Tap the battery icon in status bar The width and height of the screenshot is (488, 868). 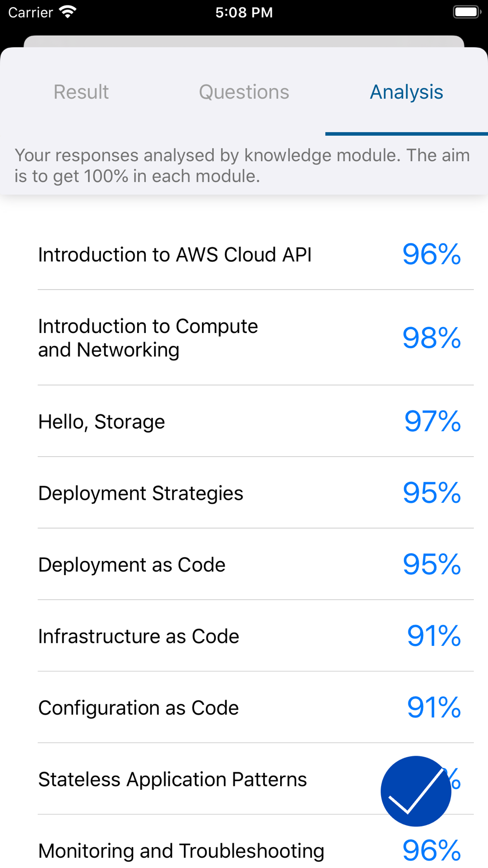point(467,12)
